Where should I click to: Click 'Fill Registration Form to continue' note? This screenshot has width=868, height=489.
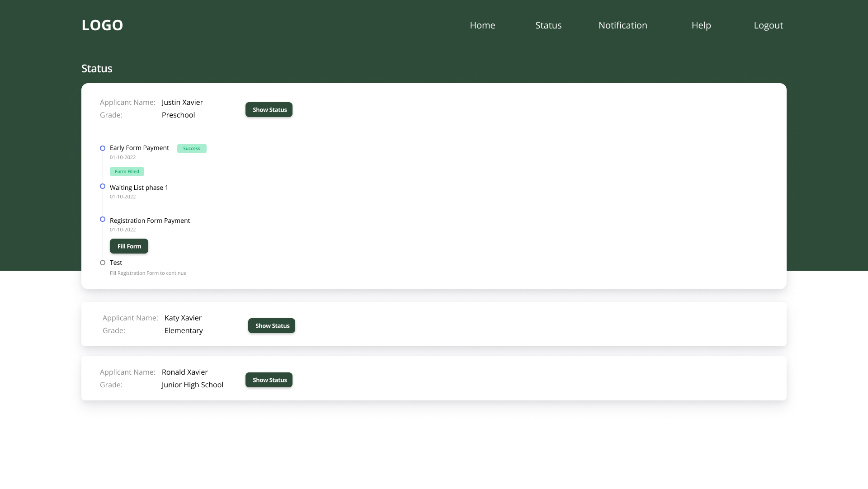148,273
